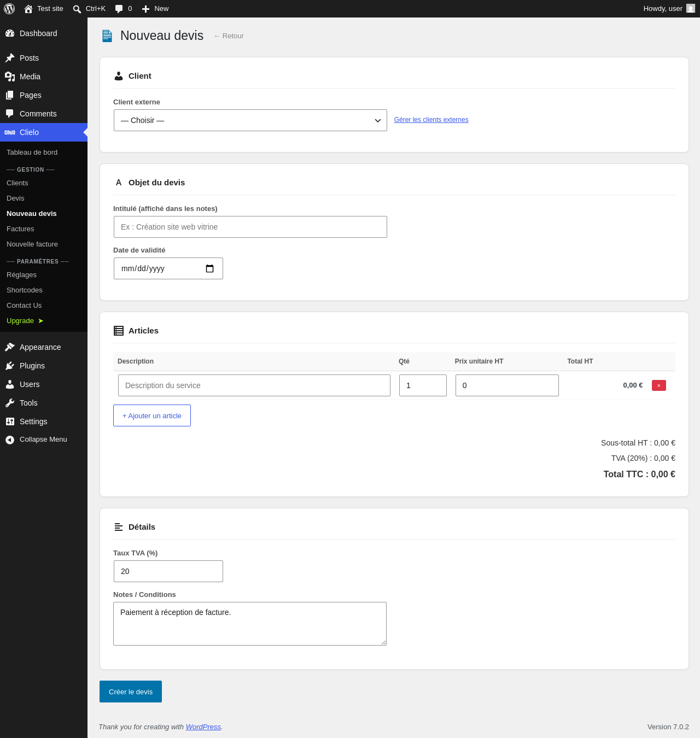Open the Ctrl+K search command
The image size is (700, 738).
point(89,9)
